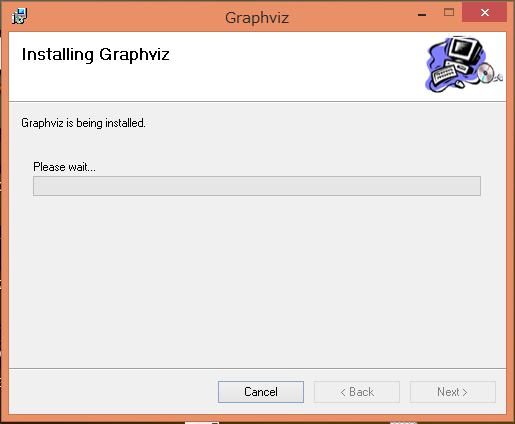Screen dimensions: 515x424
Task: Click the installation progress bar
Action: pyautogui.click(x=257, y=186)
